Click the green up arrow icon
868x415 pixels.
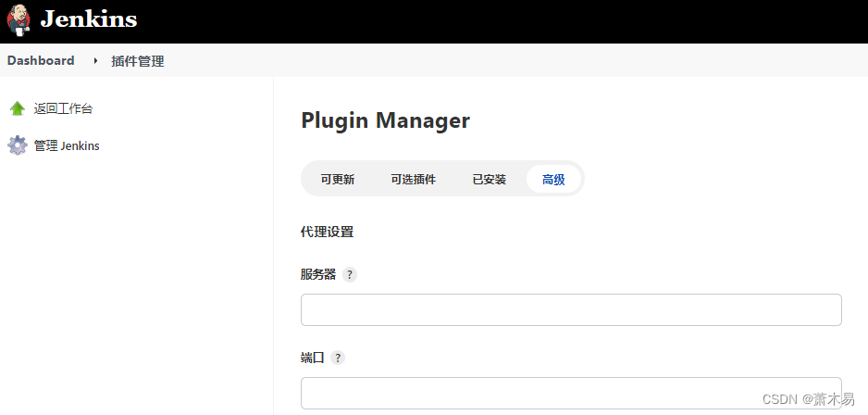tap(18, 108)
